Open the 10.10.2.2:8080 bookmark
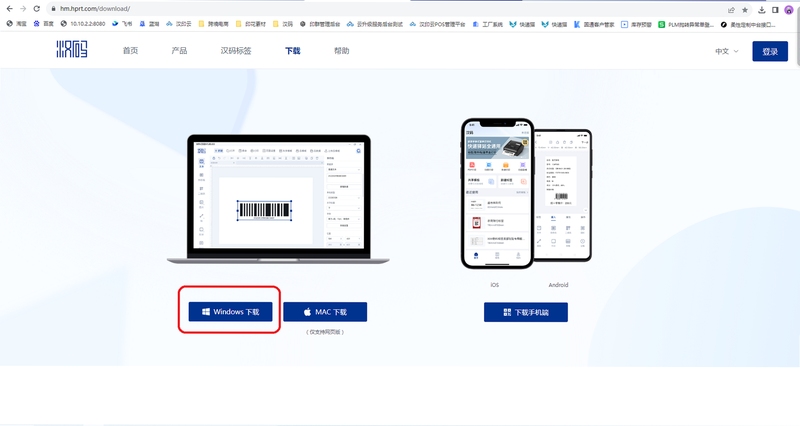 click(x=83, y=24)
